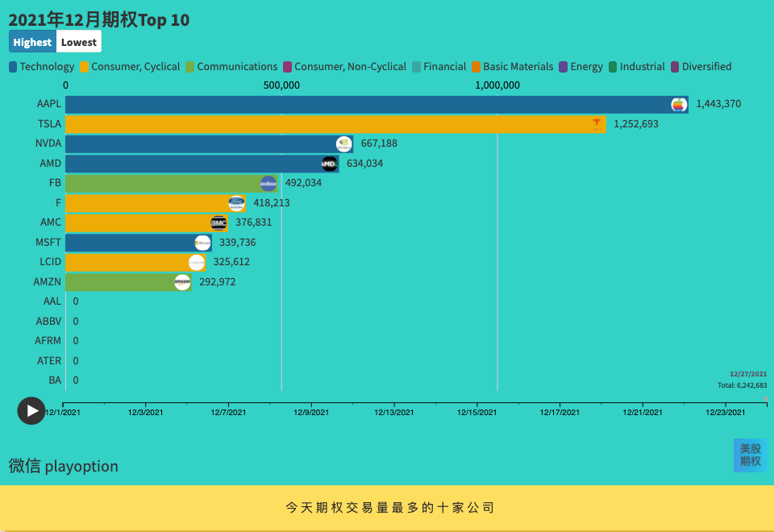Toggle the Consumer, Non-Cyclical legend entry
The image size is (774, 532).
[x=344, y=67]
